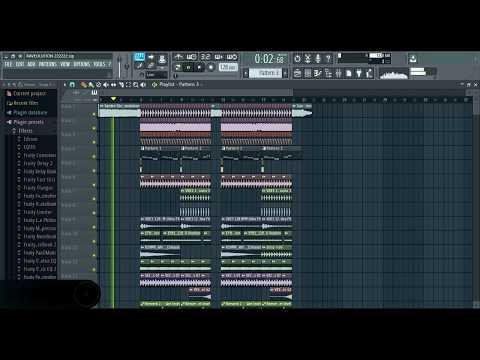
Task: Open Recent files in browser
Action: (23, 103)
